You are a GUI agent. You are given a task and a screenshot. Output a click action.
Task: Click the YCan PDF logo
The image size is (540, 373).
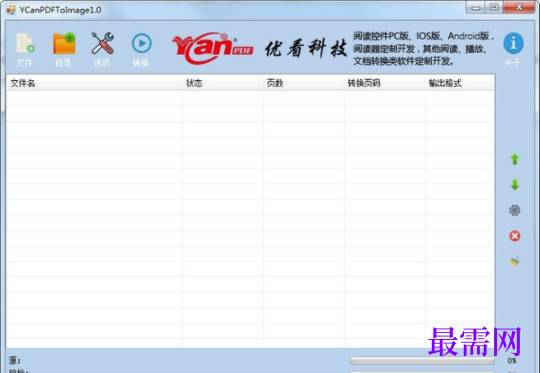coord(212,48)
